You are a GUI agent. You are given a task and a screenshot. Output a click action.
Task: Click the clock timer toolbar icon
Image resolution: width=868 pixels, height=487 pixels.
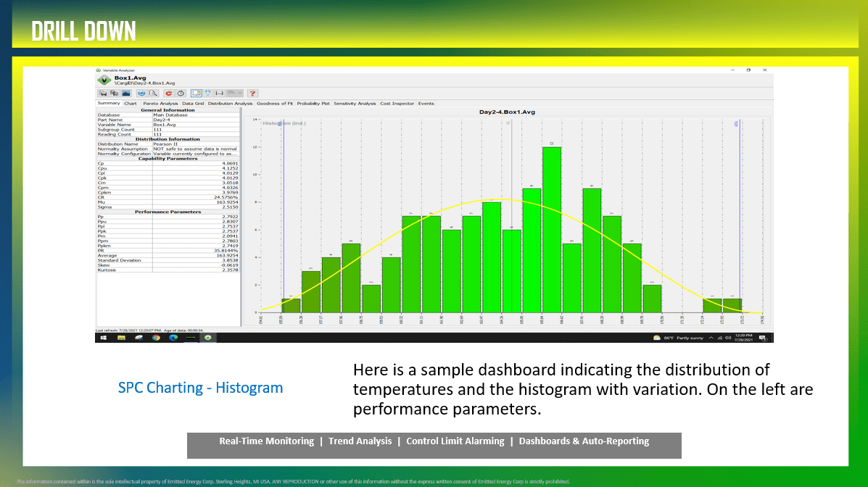(x=181, y=93)
